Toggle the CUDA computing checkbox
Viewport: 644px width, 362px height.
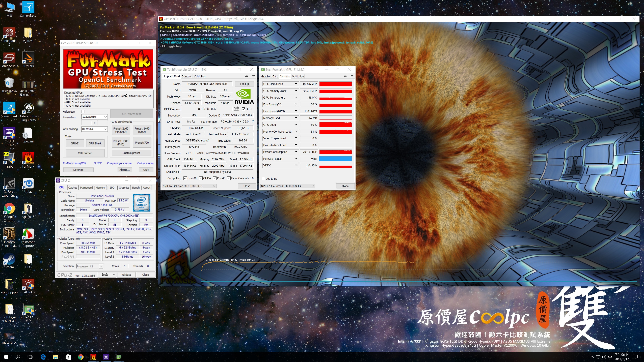coord(201,178)
